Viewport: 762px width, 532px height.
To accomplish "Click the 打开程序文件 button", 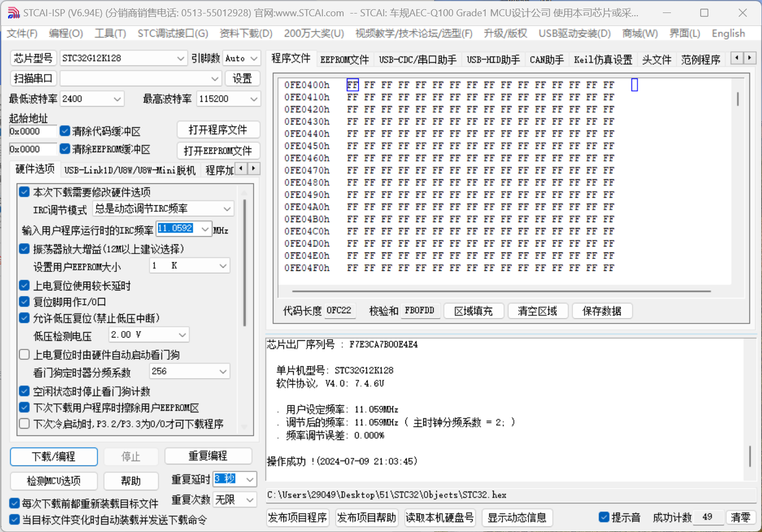I will click(x=218, y=130).
